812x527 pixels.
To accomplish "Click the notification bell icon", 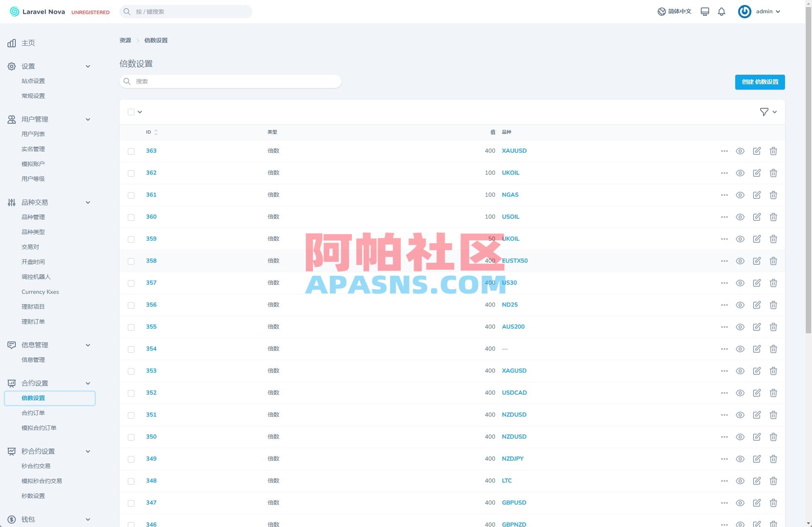I will [x=721, y=11].
